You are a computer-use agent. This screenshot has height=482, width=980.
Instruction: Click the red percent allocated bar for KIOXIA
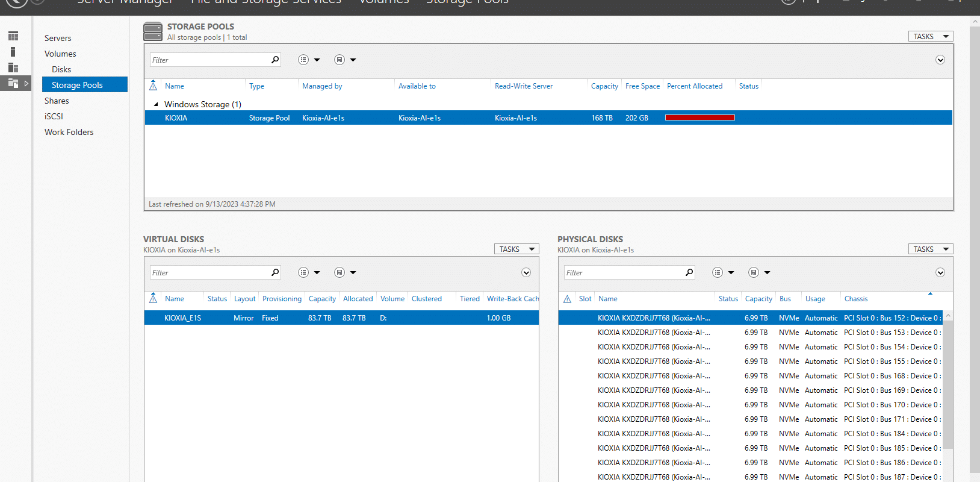click(700, 117)
